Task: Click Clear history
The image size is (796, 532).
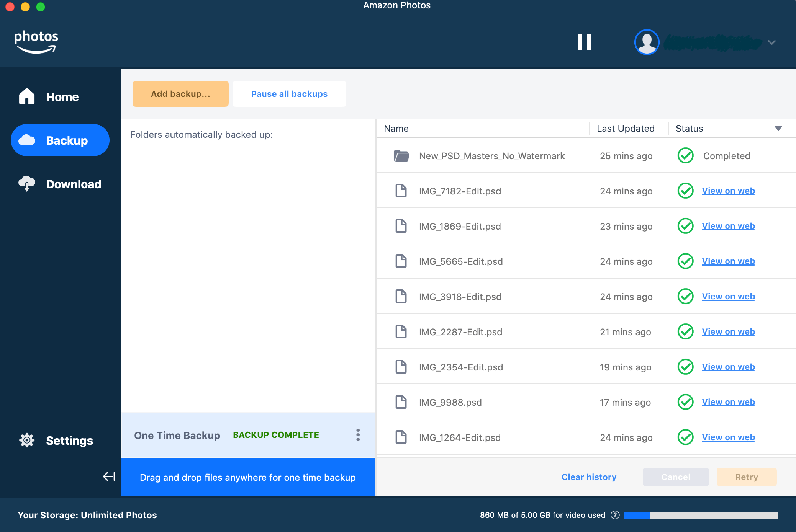Action: pyautogui.click(x=589, y=477)
